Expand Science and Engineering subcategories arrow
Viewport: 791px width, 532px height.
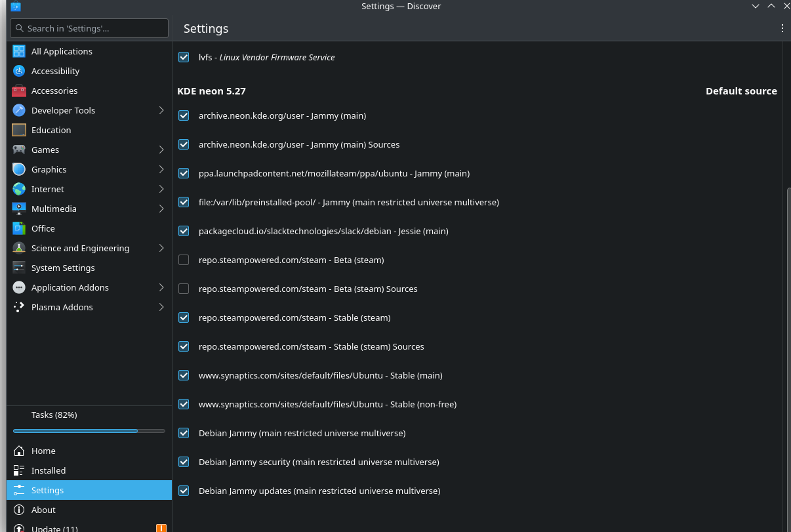(161, 248)
